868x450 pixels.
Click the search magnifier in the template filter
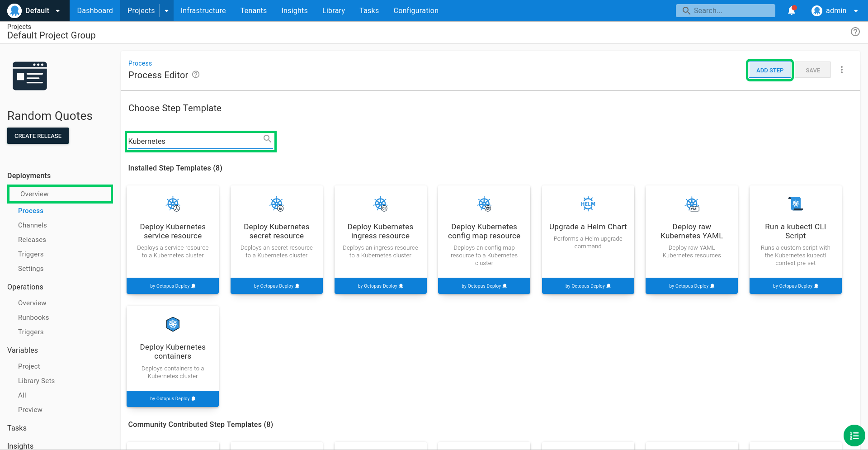(x=268, y=139)
